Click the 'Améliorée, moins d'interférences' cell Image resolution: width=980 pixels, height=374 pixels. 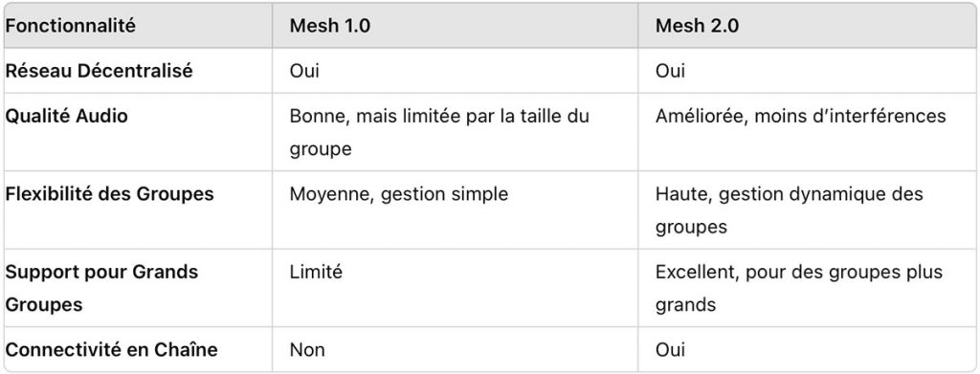click(801, 116)
